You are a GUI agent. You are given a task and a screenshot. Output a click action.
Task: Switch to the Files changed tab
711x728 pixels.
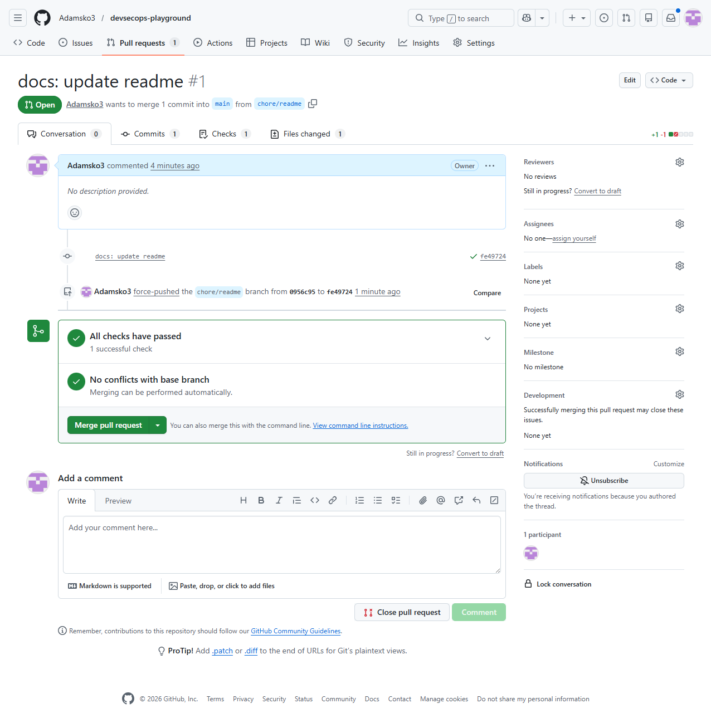pyautogui.click(x=306, y=134)
